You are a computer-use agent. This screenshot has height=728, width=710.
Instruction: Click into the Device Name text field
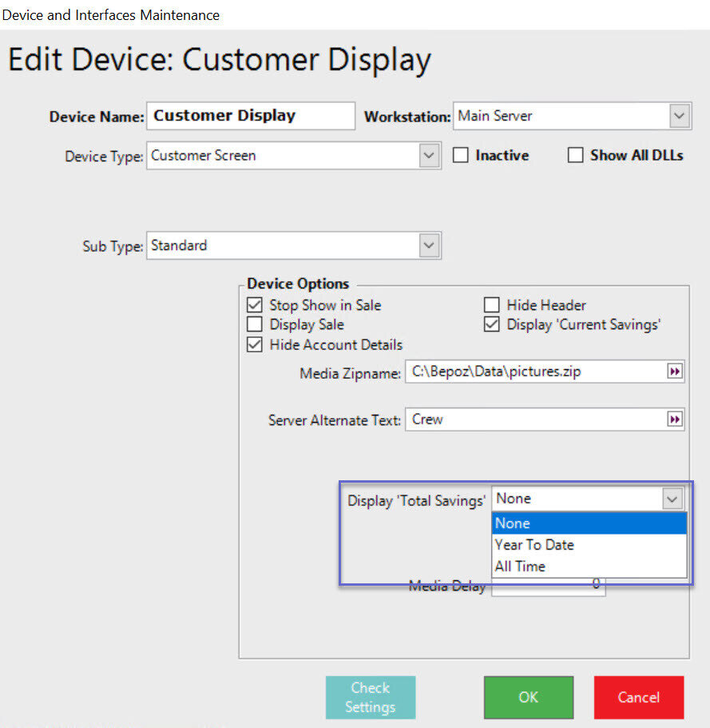251,116
